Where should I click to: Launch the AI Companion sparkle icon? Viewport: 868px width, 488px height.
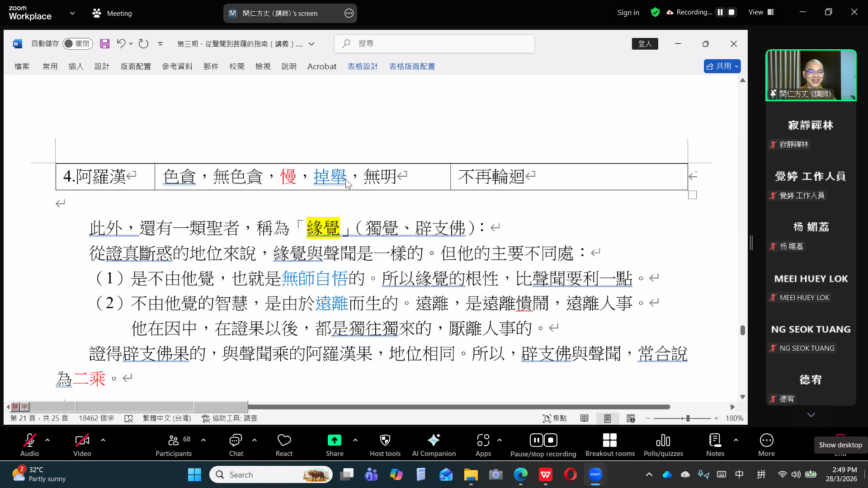[x=434, y=440]
